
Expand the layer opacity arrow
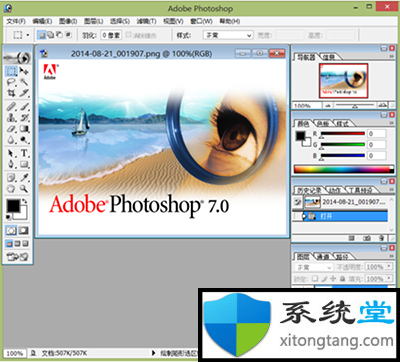pos(389,267)
